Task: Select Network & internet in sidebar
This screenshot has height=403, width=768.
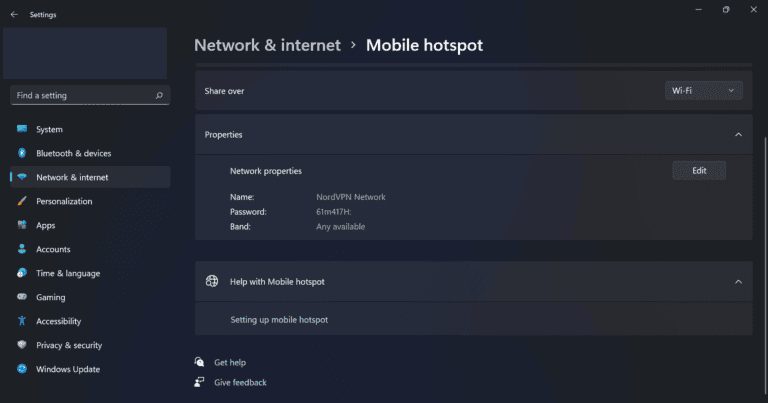Action: tap(72, 177)
